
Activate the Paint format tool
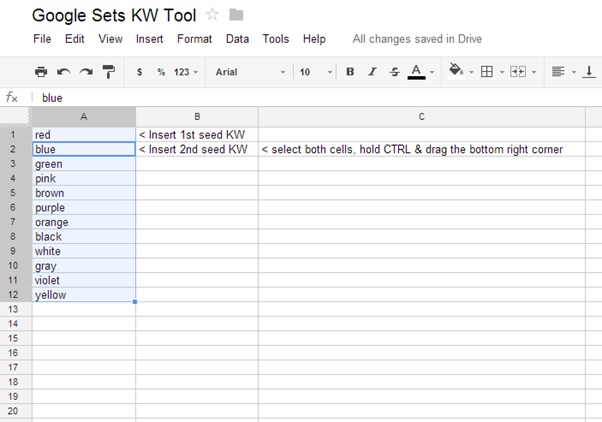click(x=109, y=72)
